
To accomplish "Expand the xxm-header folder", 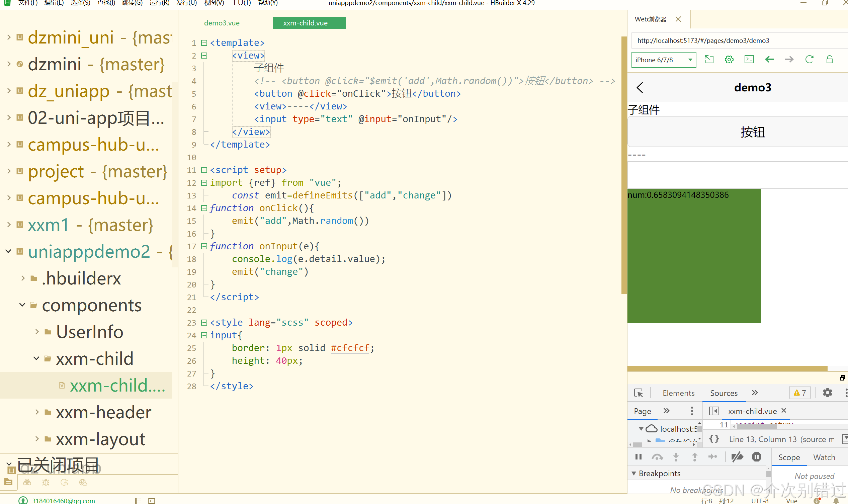I will pos(37,412).
